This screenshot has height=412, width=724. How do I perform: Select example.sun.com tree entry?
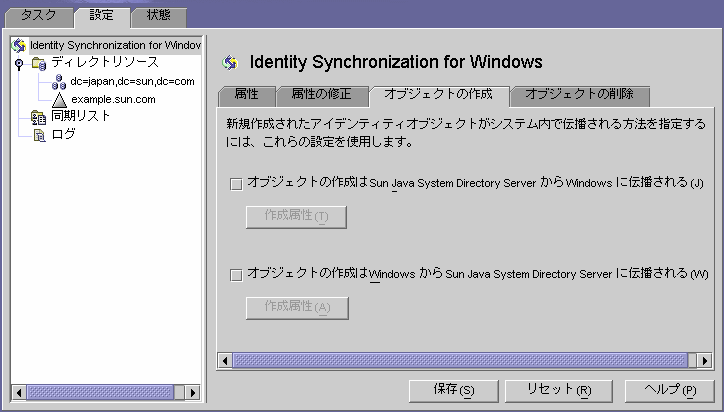point(113,99)
